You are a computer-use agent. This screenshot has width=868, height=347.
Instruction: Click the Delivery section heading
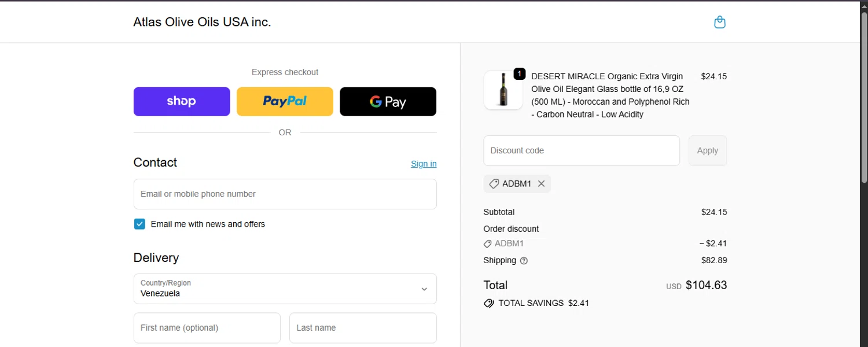point(156,258)
